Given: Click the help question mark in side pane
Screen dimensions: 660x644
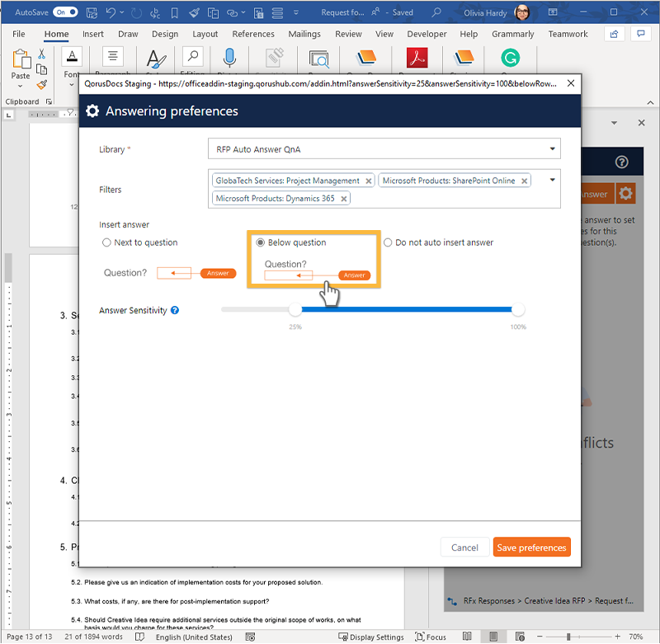Looking at the screenshot, I should [621, 162].
